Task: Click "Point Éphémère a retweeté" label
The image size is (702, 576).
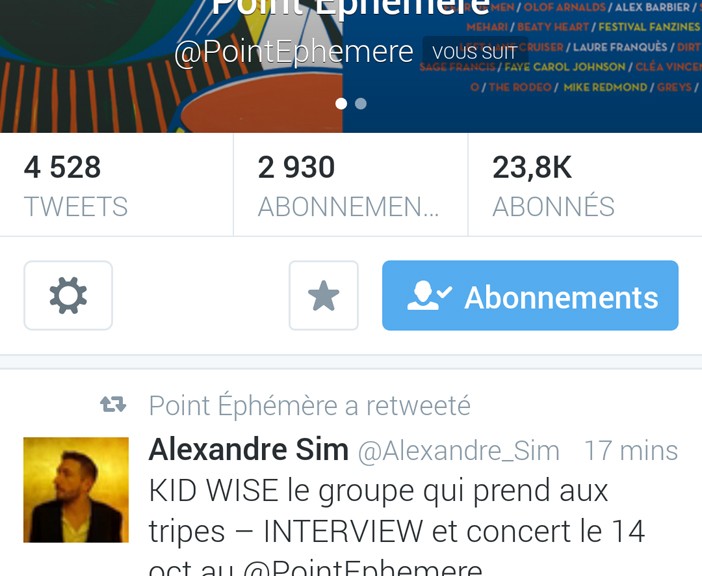Action: coord(310,405)
